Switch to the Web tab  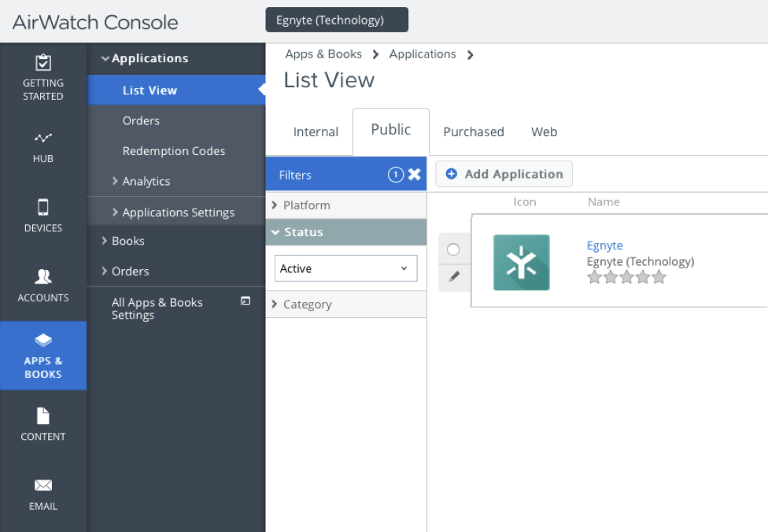(x=545, y=131)
